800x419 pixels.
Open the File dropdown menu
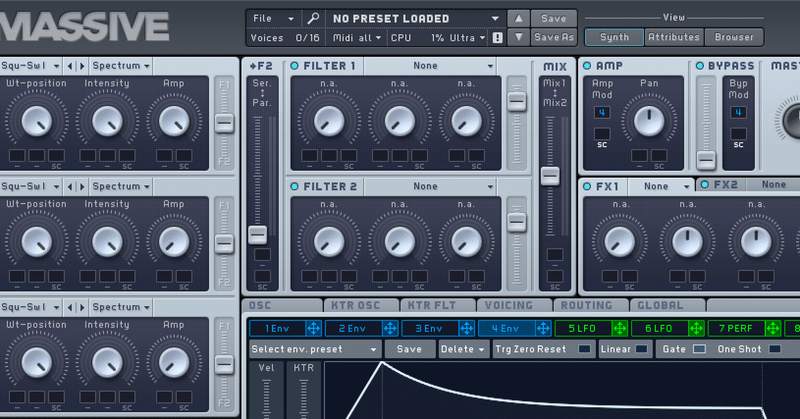[273, 18]
